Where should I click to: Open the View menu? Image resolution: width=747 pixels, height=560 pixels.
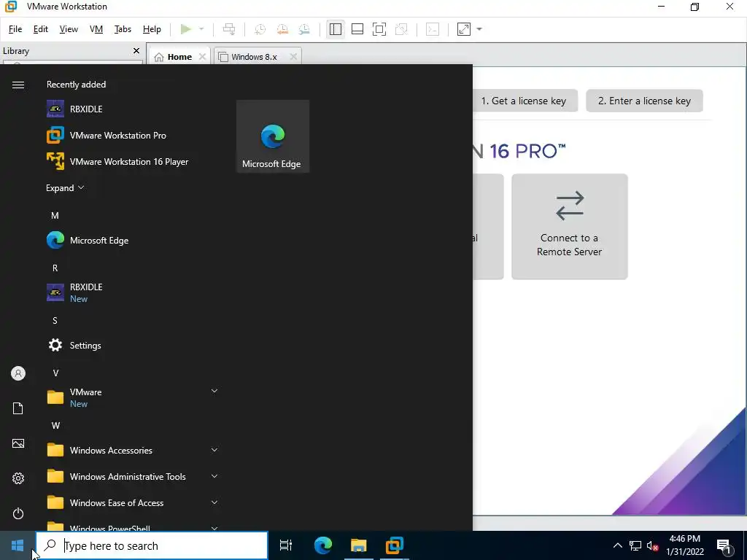coord(69,29)
